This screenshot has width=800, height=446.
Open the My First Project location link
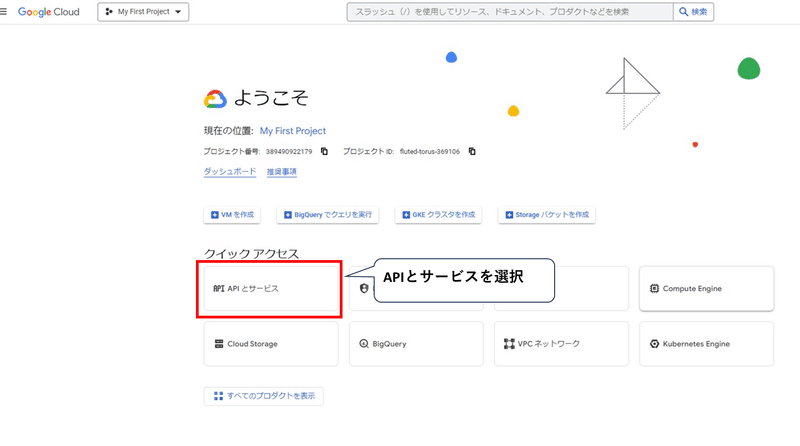[x=293, y=131]
